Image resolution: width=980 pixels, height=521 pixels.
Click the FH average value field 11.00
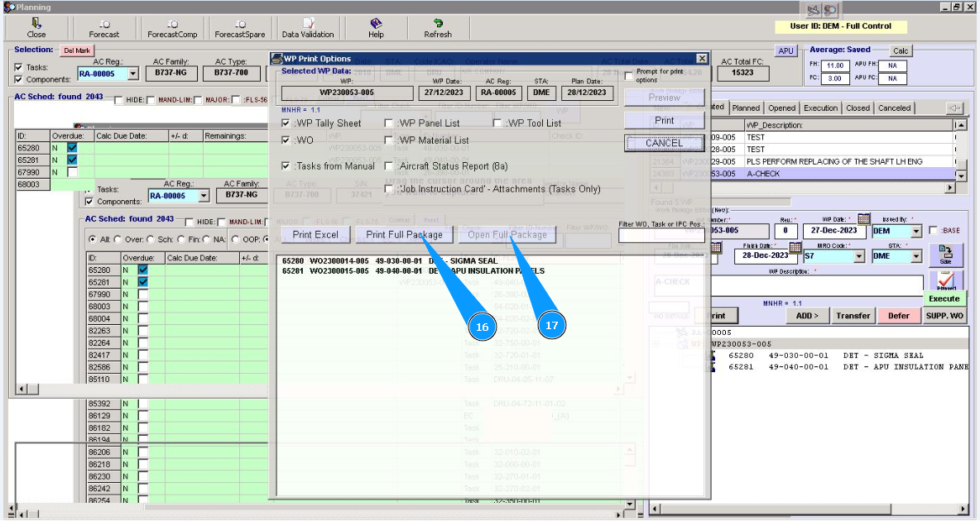click(x=835, y=65)
